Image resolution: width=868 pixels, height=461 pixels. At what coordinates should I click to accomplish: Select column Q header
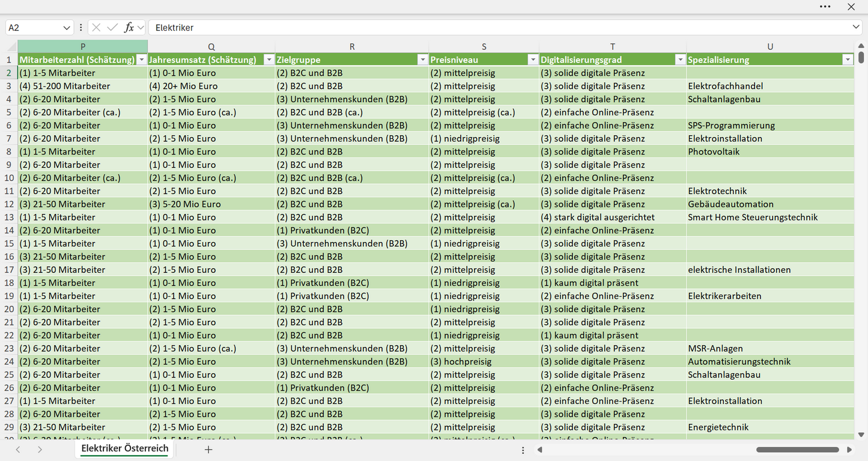click(x=211, y=47)
